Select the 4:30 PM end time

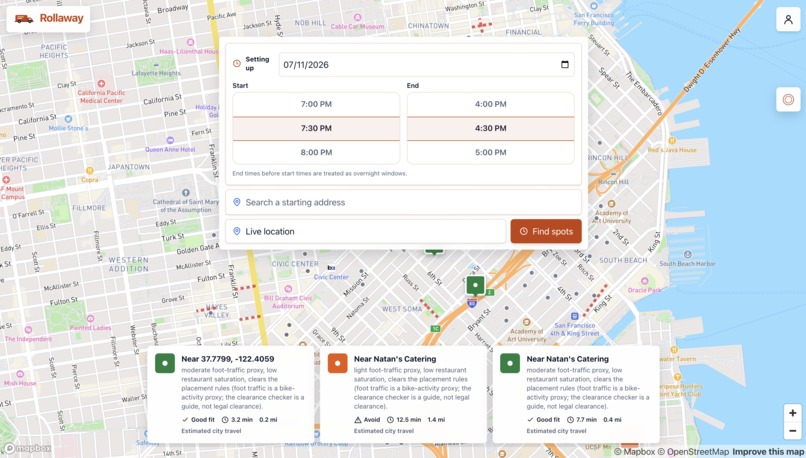click(x=490, y=129)
